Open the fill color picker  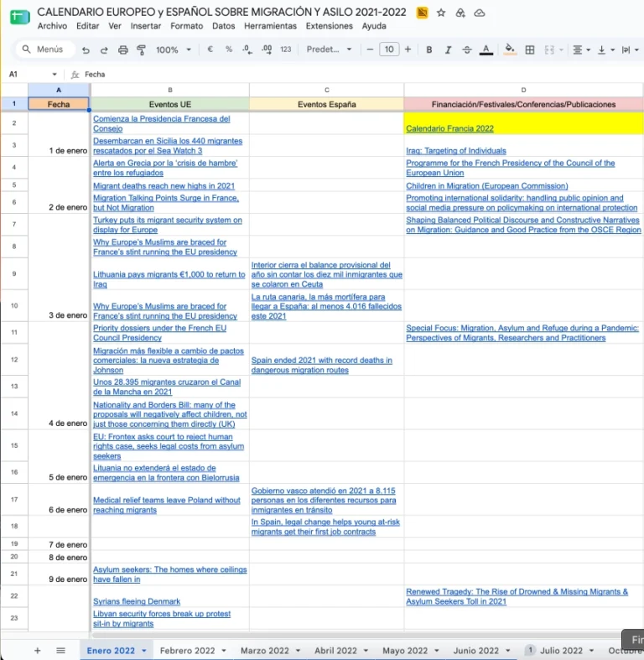tap(510, 49)
